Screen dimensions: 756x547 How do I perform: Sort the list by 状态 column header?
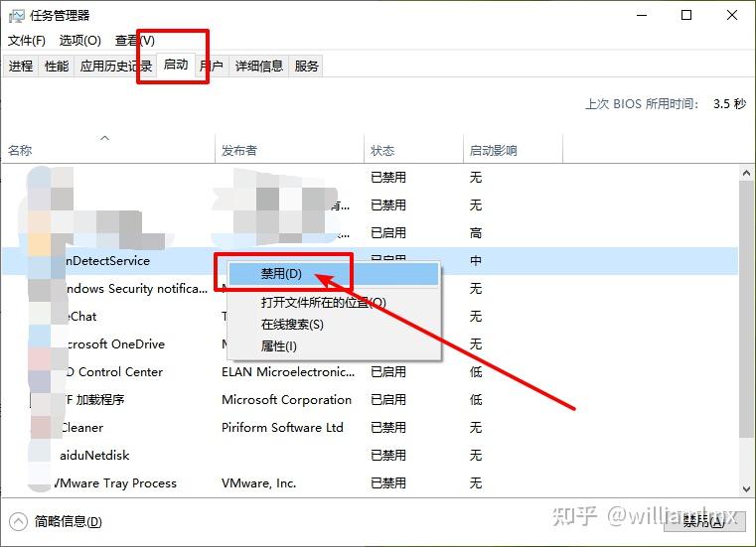413,150
